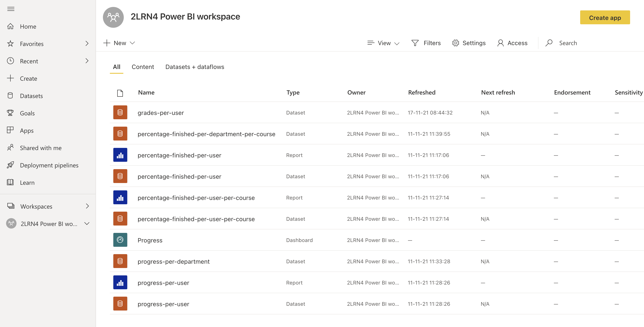Click the percentage-finished-per-department-per-course dataset icon

coord(120,134)
